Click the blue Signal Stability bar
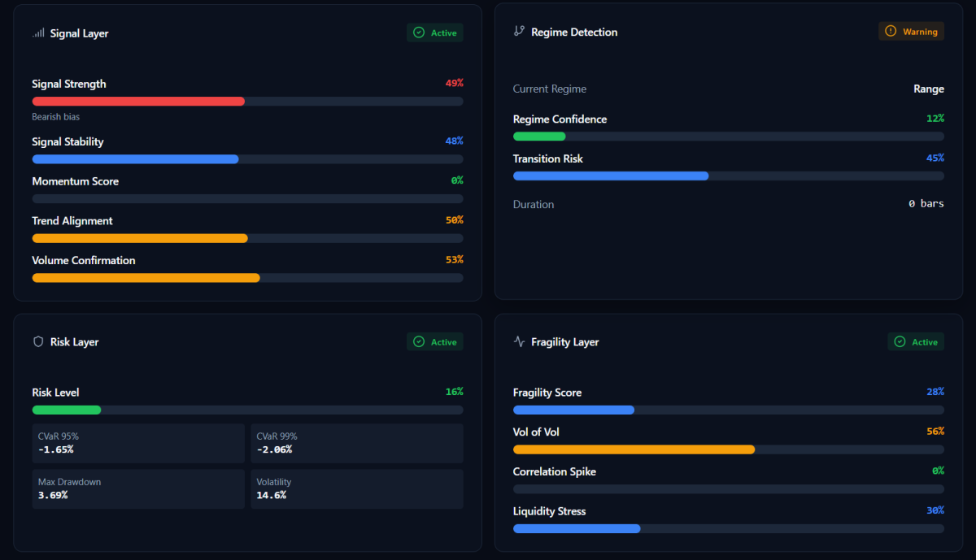This screenshot has width=976, height=560. (135, 159)
